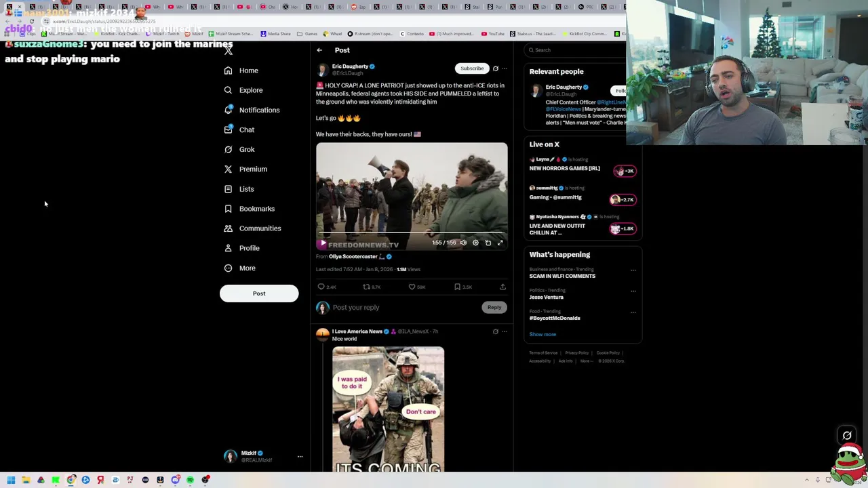Viewport: 868px width, 488px height.
Task: Open the 'I was paid to do it' meme image
Action: coord(389,409)
